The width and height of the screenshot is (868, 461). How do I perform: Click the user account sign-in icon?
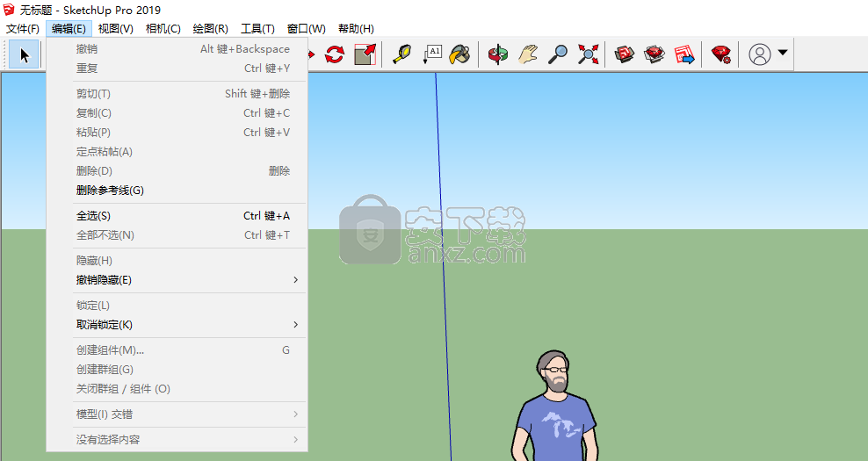[759, 54]
